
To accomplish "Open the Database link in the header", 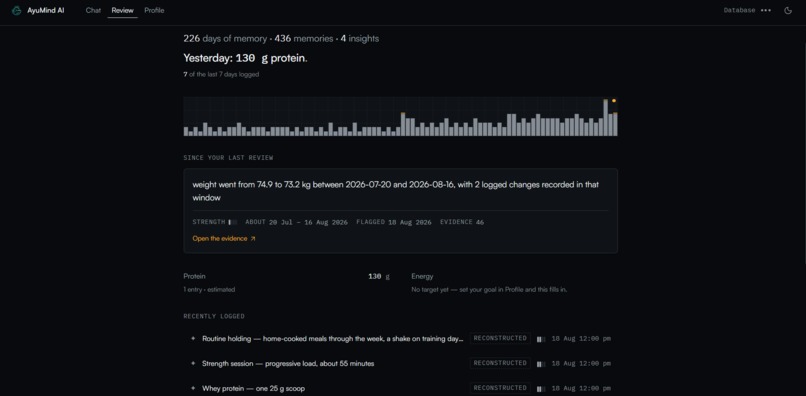I will point(739,10).
